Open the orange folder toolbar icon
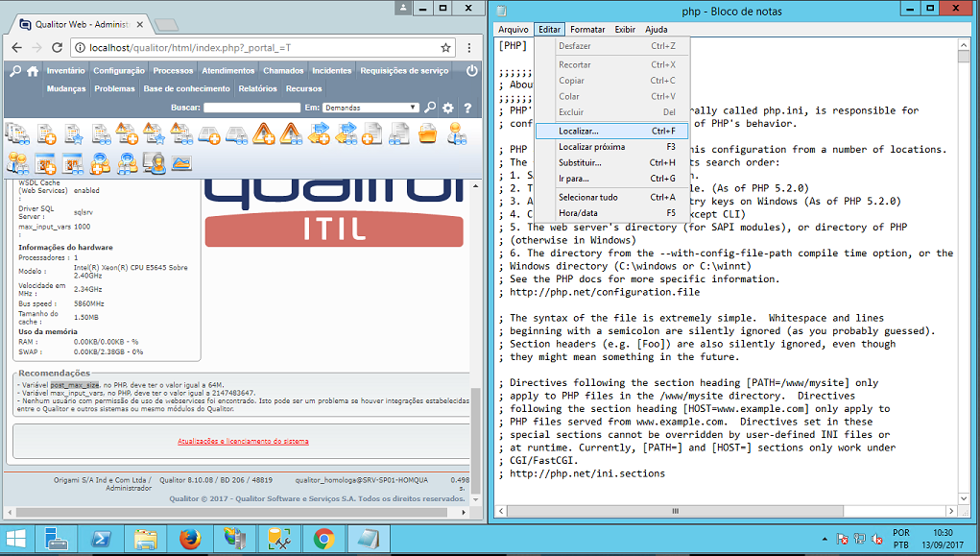The width and height of the screenshot is (980, 556). click(427, 133)
